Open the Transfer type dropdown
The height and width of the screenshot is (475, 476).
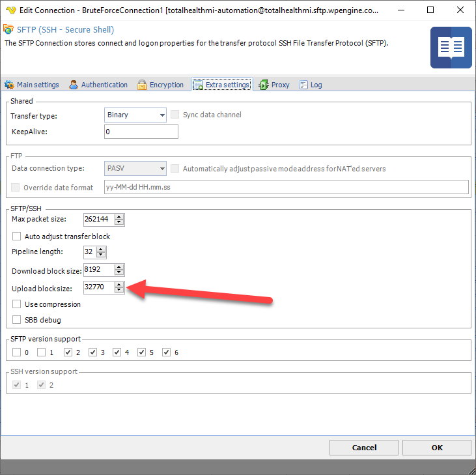pyautogui.click(x=162, y=115)
